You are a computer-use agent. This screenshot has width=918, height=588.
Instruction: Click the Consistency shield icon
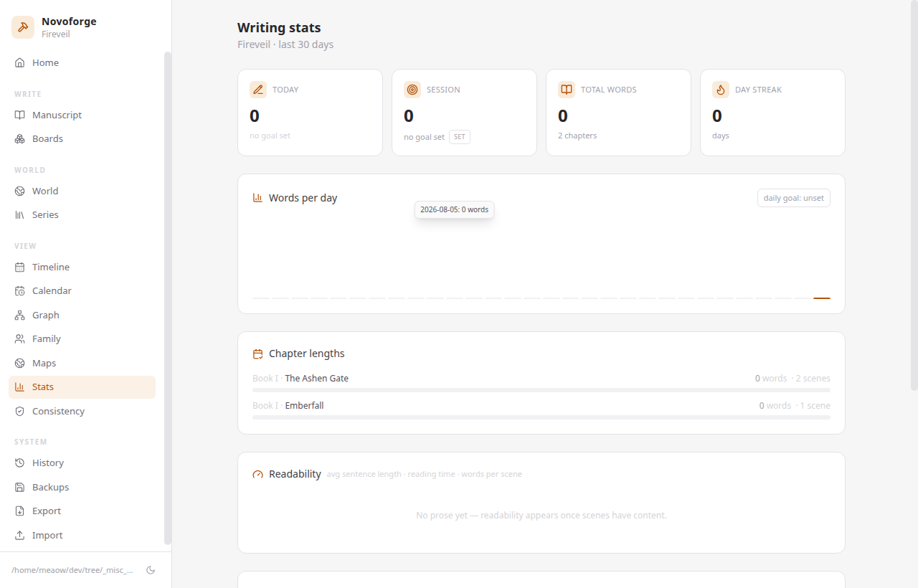coord(20,411)
